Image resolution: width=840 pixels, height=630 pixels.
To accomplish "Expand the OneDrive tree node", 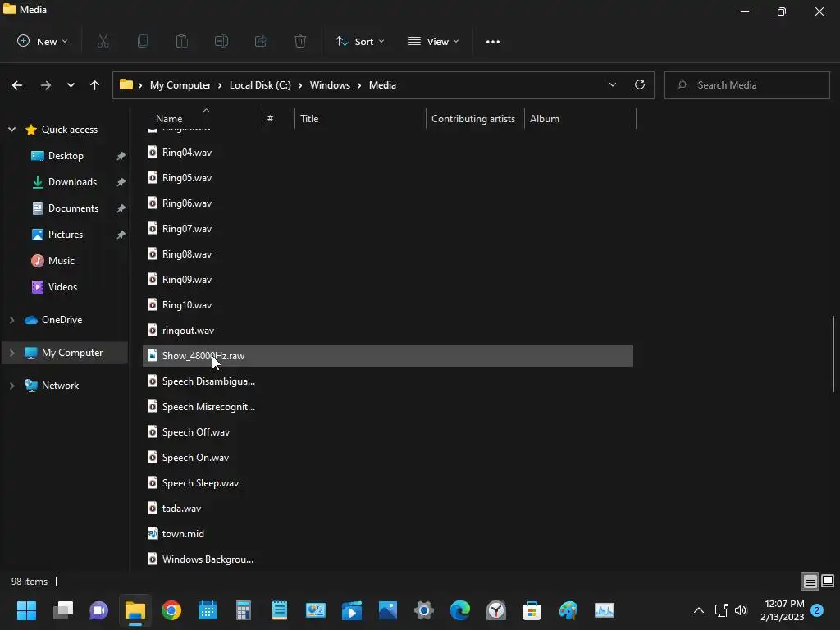I will 11,320.
